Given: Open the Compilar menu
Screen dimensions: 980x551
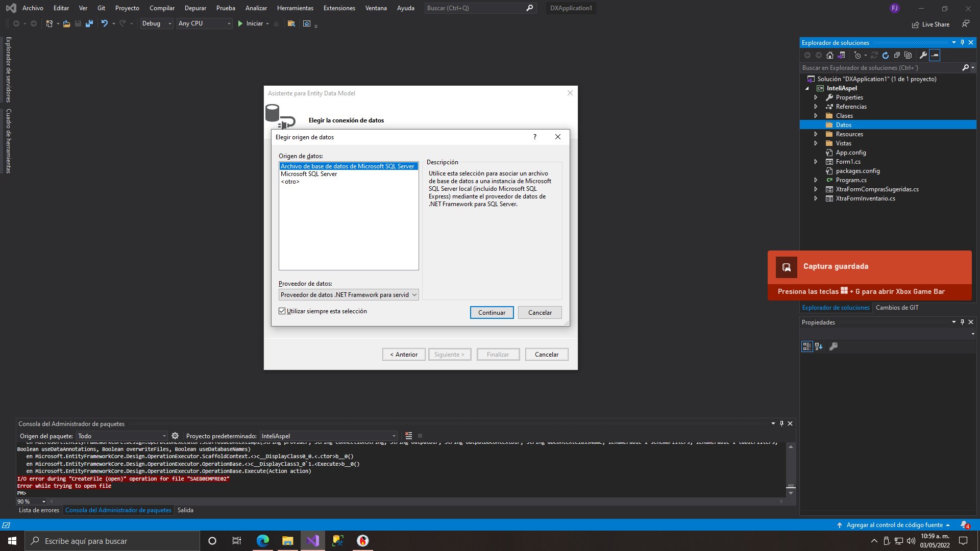Looking at the screenshot, I should (x=162, y=8).
